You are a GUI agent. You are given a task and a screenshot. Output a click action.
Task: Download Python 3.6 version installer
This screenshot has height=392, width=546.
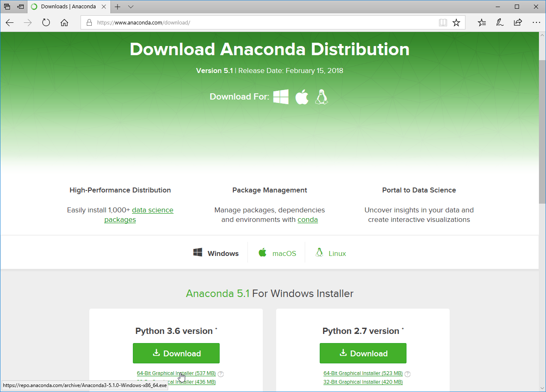coord(176,353)
